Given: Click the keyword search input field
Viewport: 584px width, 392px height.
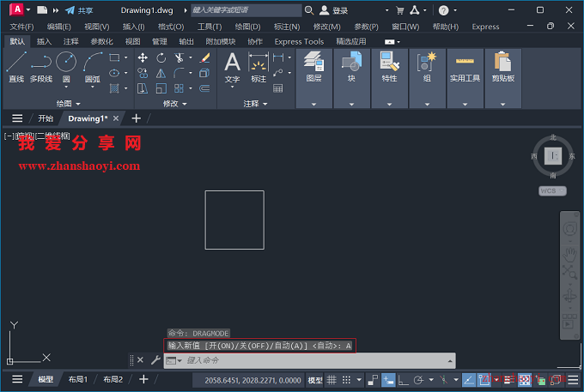Looking at the screenshot, I should click(x=246, y=10).
